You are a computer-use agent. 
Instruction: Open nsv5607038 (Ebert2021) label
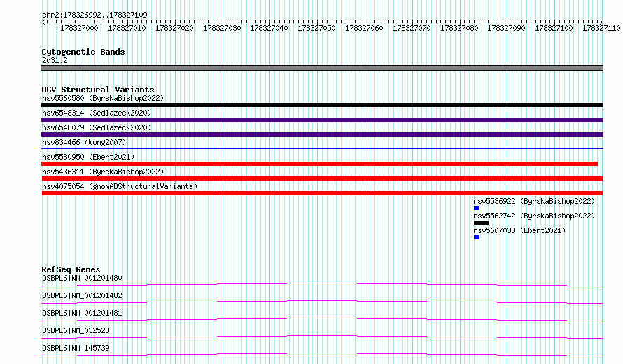point(519,230)
